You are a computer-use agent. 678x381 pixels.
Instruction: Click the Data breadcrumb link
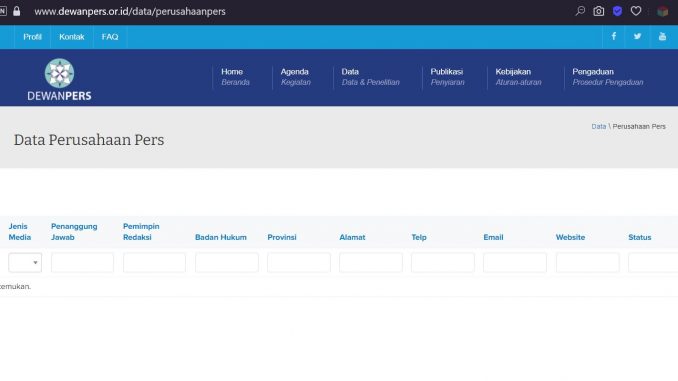click(598, 126)
